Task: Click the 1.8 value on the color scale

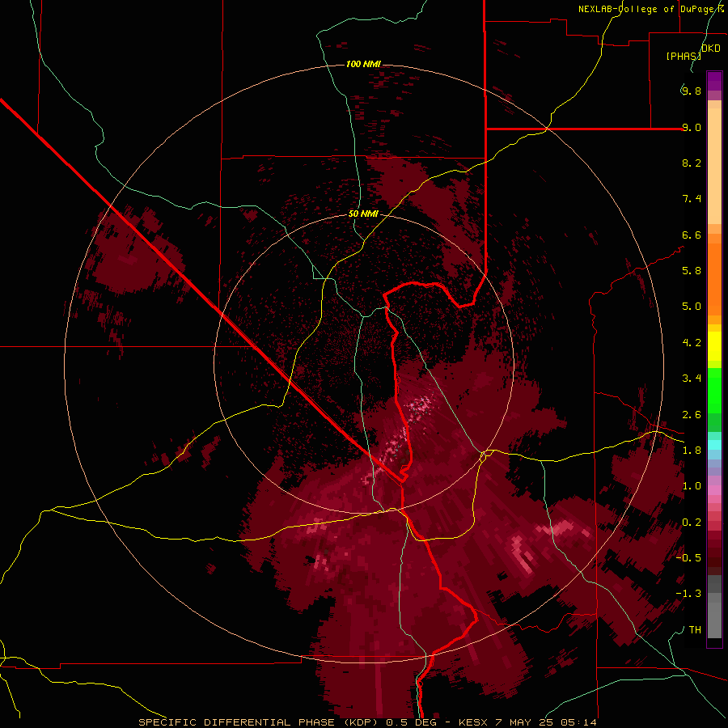Action: (691, 451)
